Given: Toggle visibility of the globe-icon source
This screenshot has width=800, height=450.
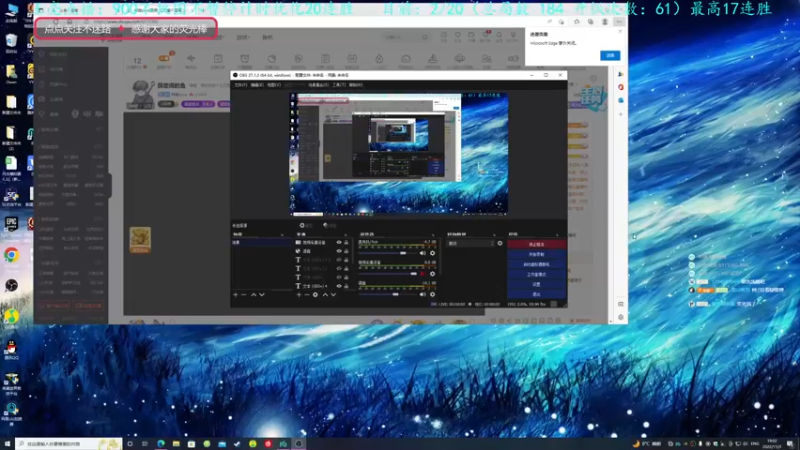Looking at the screenshot, I should 339,251.
